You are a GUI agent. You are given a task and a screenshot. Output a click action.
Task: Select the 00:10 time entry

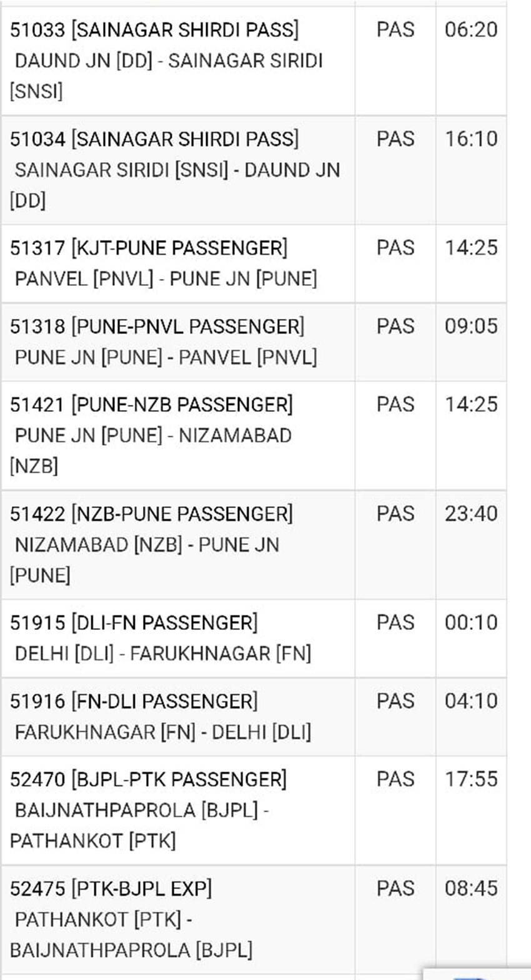tap(471, 623)
